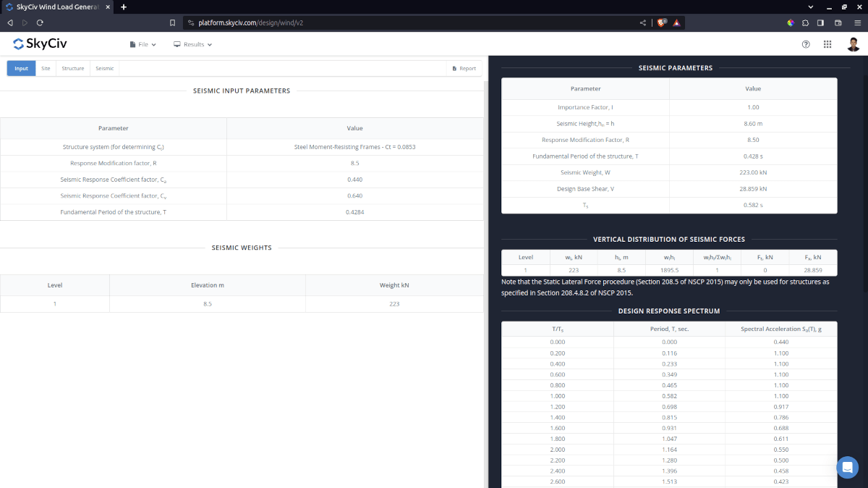868x488 pixels.
Task: Click the page reload icon
Action: [40, 22]
